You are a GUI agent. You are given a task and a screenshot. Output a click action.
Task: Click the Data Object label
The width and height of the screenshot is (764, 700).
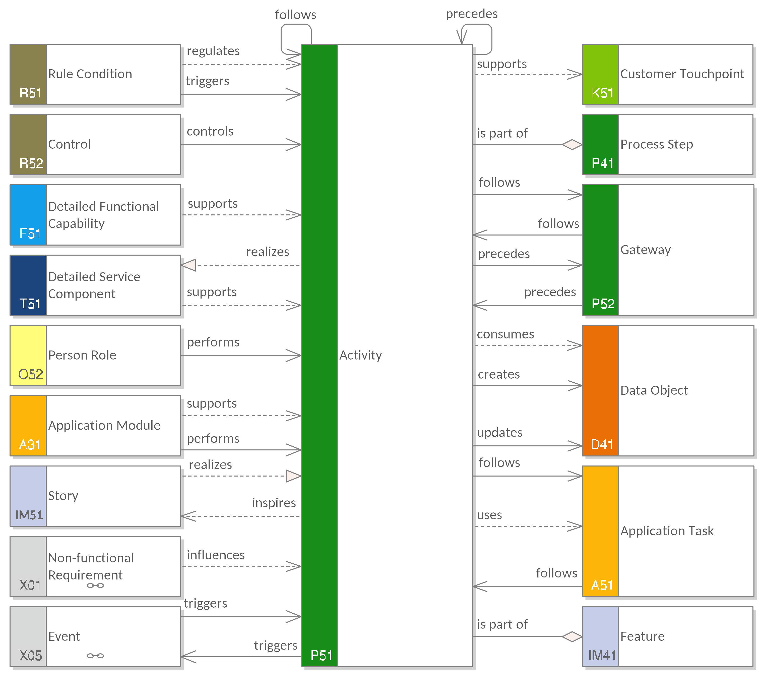coord(654,390)
